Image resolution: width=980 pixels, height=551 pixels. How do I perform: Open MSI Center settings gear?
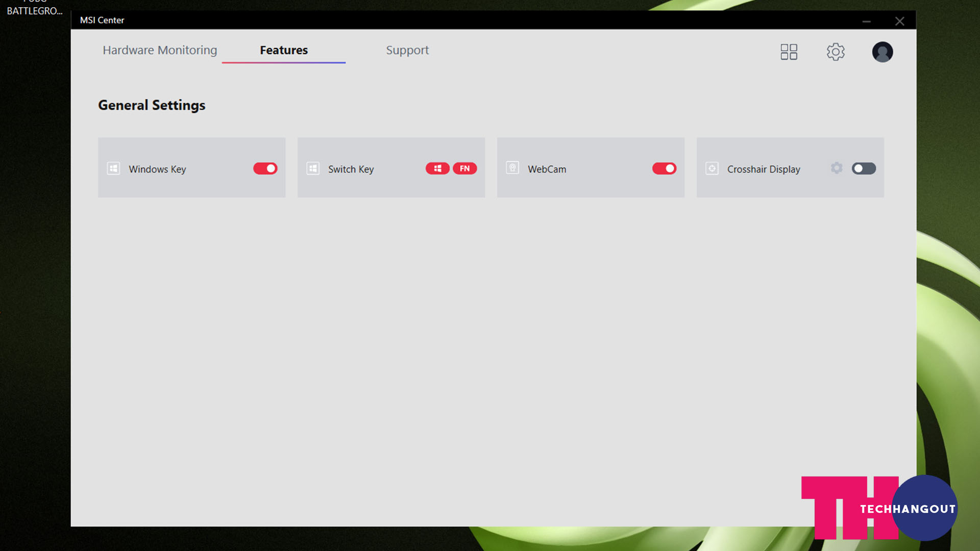(836, 52)
